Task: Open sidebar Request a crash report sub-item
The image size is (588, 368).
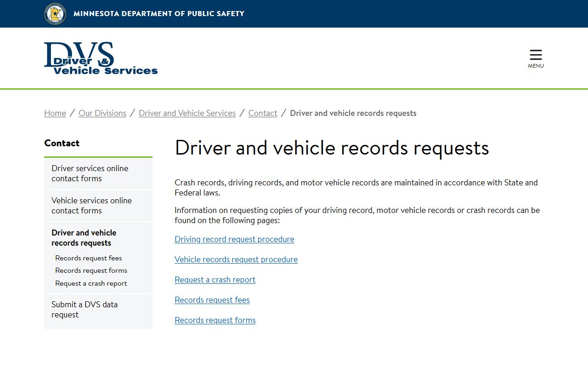Action: tap(91, 283)
